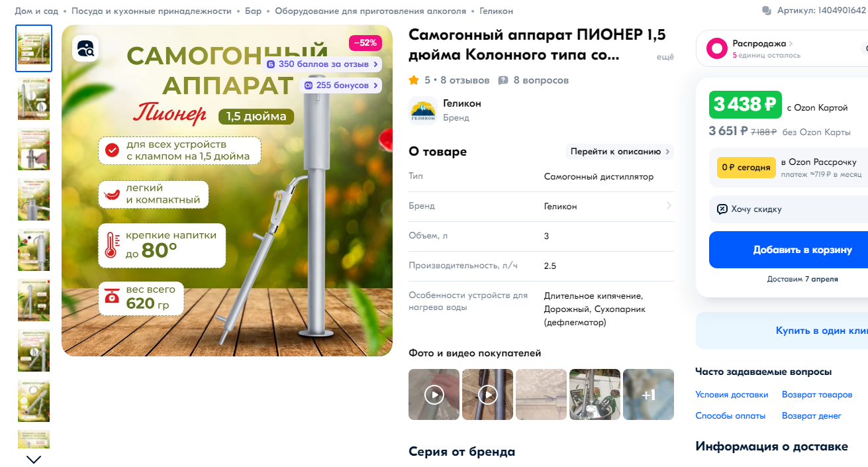Add product with Добавить в корзину
Screen dimensions: 868x467
(x=789, y=250)
